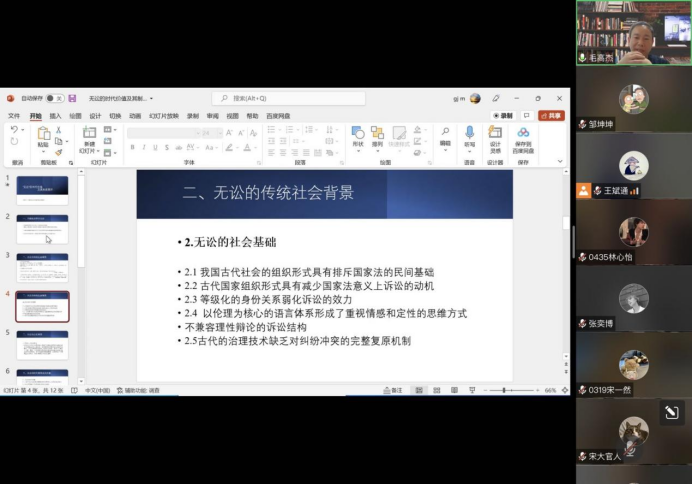Insert a New Slide from ribbon
This screenshot has width=693, height=484.
[x=89, y=135]
